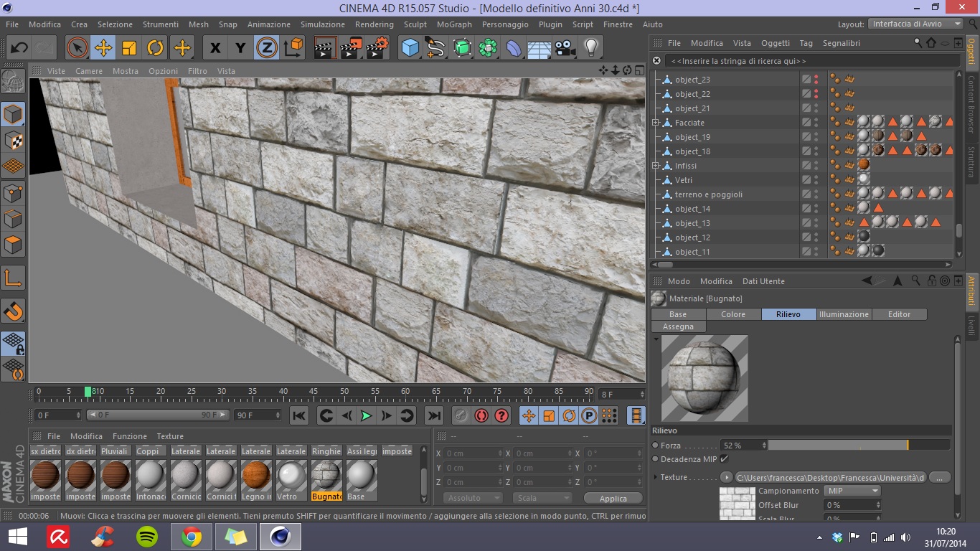Open the Campionamento MIP dropdown

point(852,491)
